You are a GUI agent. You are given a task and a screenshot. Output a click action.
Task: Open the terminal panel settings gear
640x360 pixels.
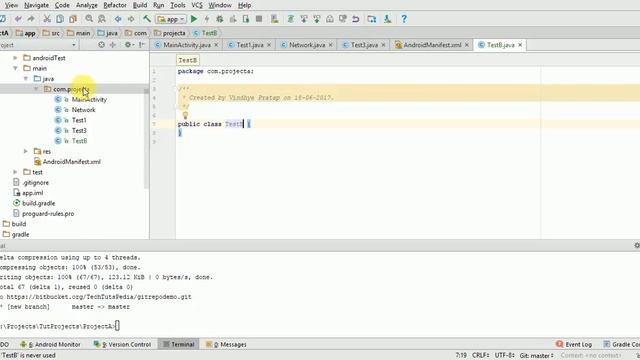click(637, 245)
